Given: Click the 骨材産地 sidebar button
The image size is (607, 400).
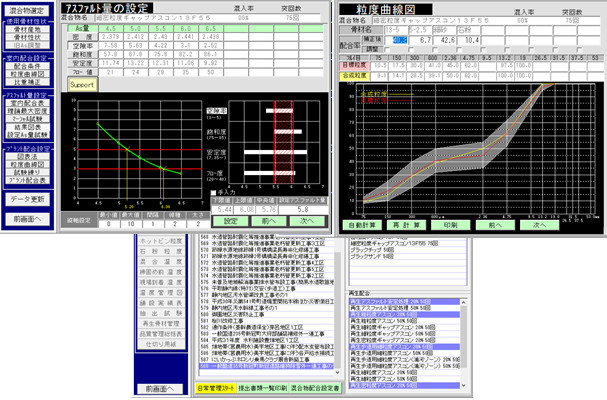Looking at the screenshot, I should [x=27, y=29].
